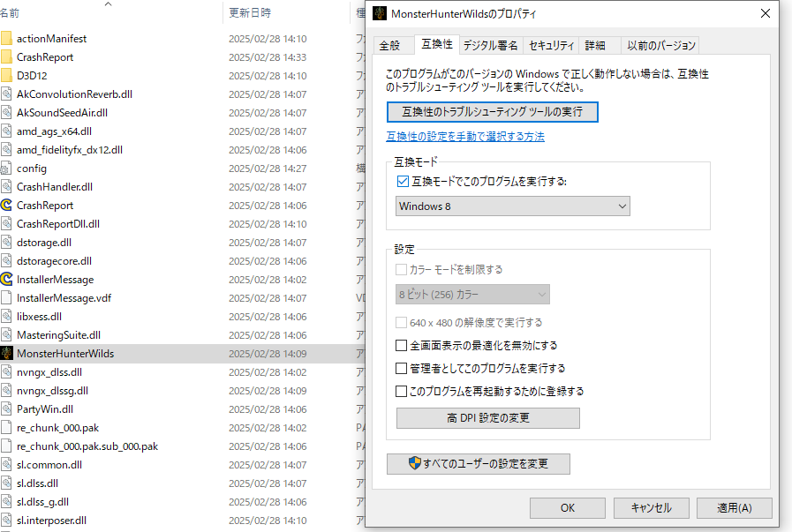Click the dstoragecore.dll file icon

pyautogui.click(x=6, y=261)
